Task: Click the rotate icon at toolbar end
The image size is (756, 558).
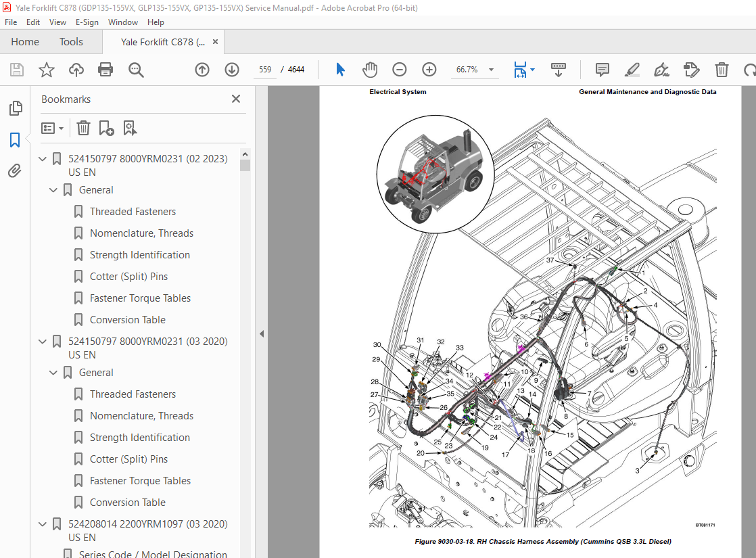Action: point(750,70)
